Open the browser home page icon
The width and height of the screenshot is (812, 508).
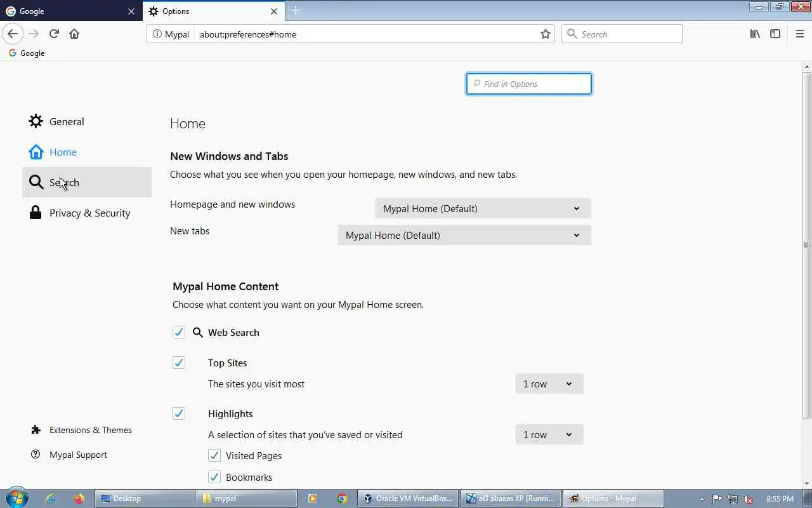tap(74, 34)
